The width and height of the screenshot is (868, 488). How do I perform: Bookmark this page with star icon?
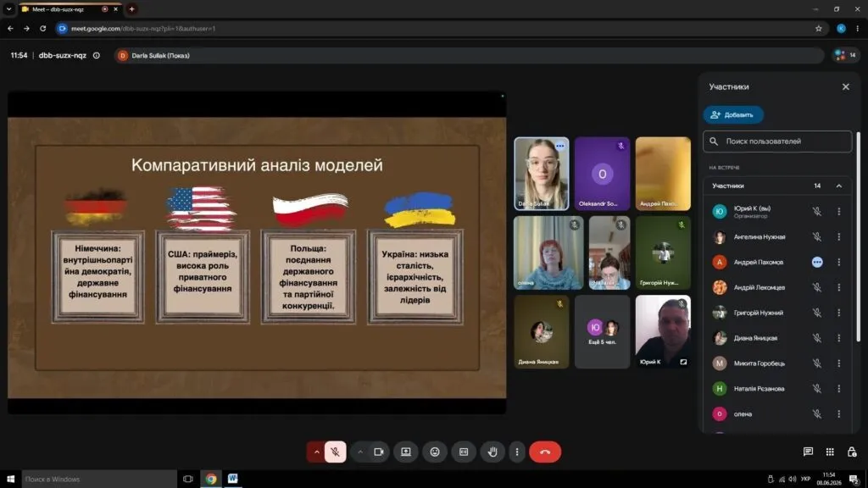pos(818,28)
